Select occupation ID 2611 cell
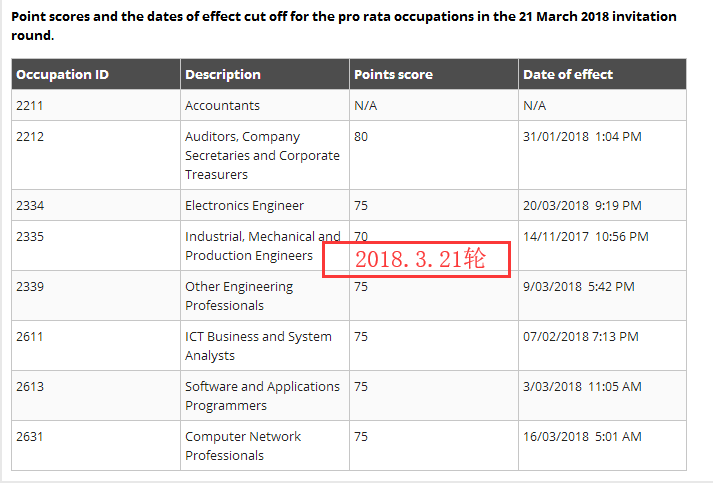Image resolution: width=713 pixels, height=483 pixels. [31, 336]
